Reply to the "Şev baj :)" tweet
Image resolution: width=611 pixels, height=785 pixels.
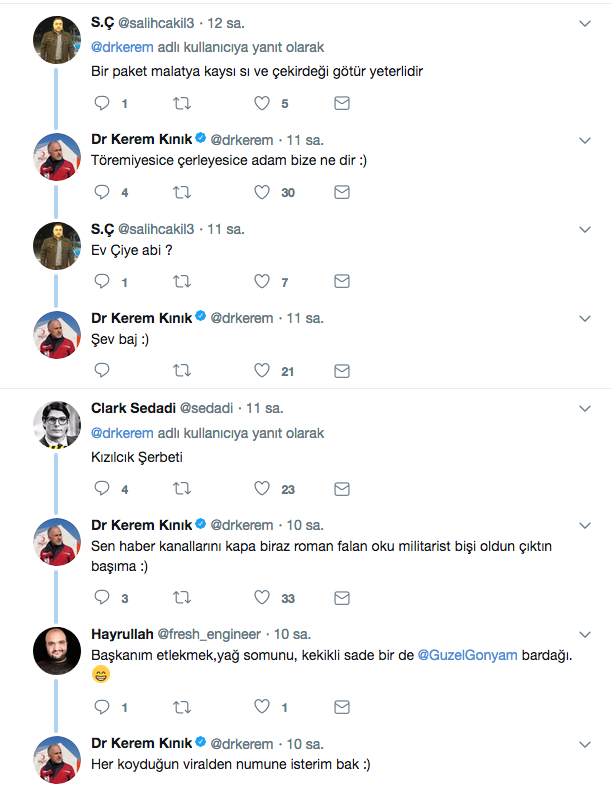point(101,371)
